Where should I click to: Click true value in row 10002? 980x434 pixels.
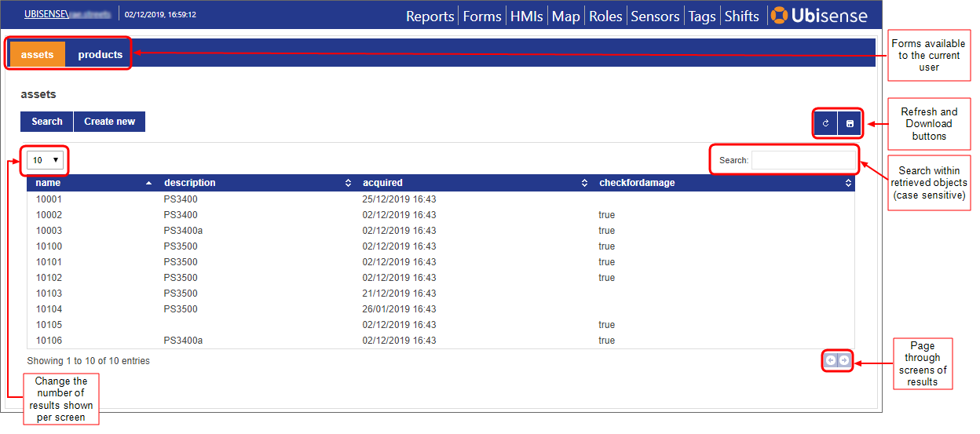tap(606, 215)
